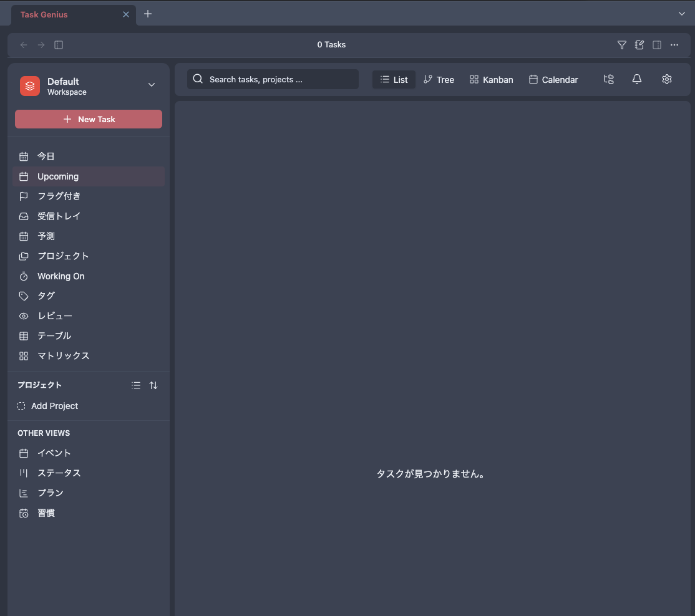This screenshot has height=616, width=695.
Task: Open the more options ellipsis menu
Action: [674, 45]
